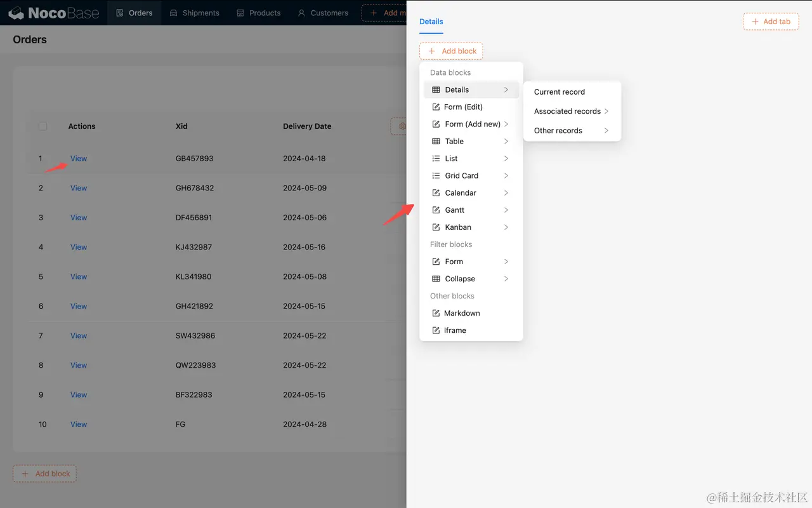This screenshot has height=508, width=812.
Task: Click the Products menu icon in the navbar
Action: pyautogui.click(x=240, y=13)
